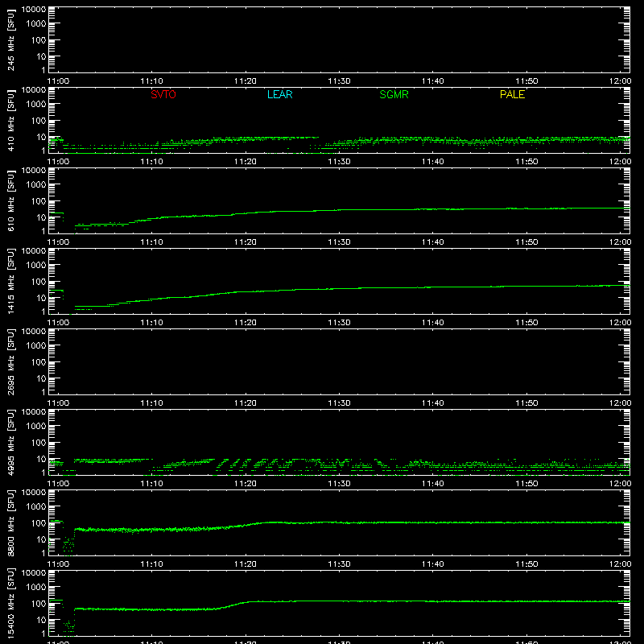The height and width of the screenshot is (644, 644).
Task: Select the 410 MHz [SFU] axis label
Action: click(x=11, y=121)
